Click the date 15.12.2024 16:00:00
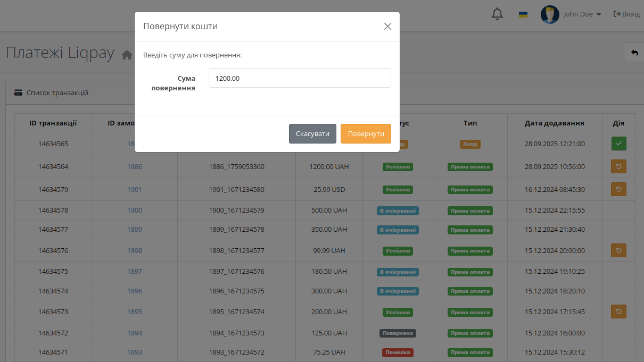644x362 pixels. (x=555, y=333)
